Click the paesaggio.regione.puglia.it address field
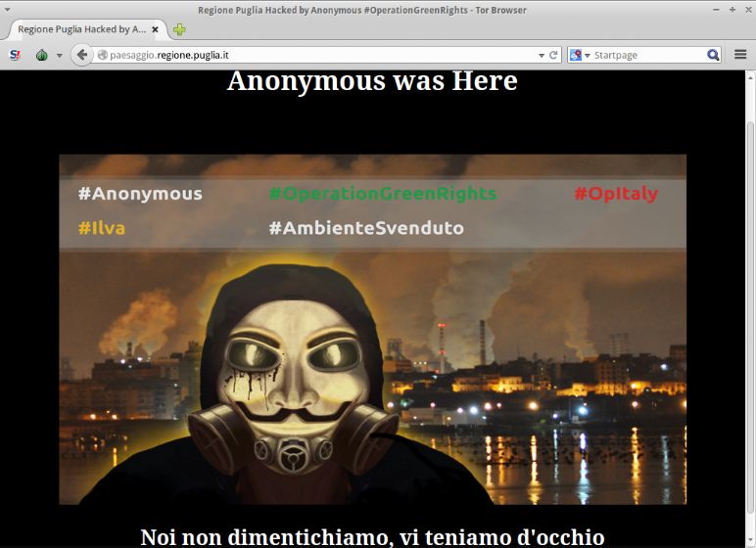Image resolution: width=756 pixels, height=548 pixels. (318, 55)
